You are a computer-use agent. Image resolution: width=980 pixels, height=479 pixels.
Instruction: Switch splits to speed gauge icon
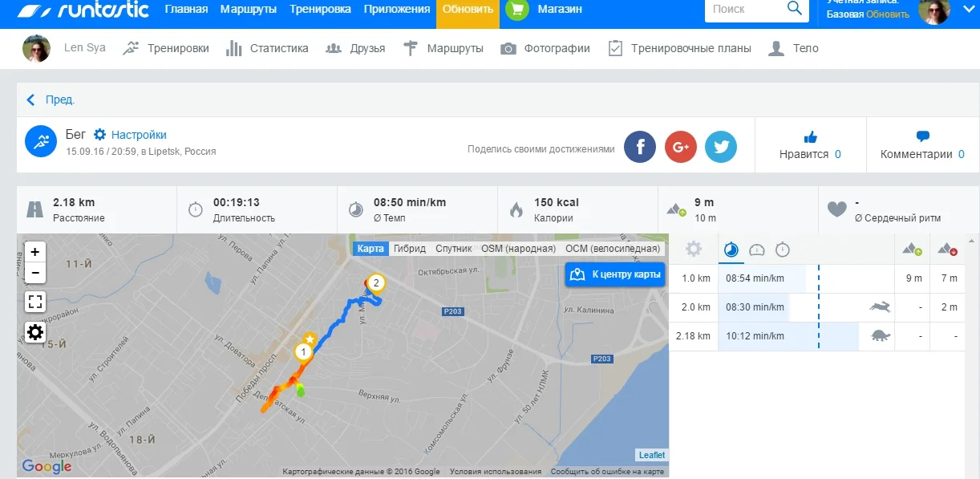757,250
